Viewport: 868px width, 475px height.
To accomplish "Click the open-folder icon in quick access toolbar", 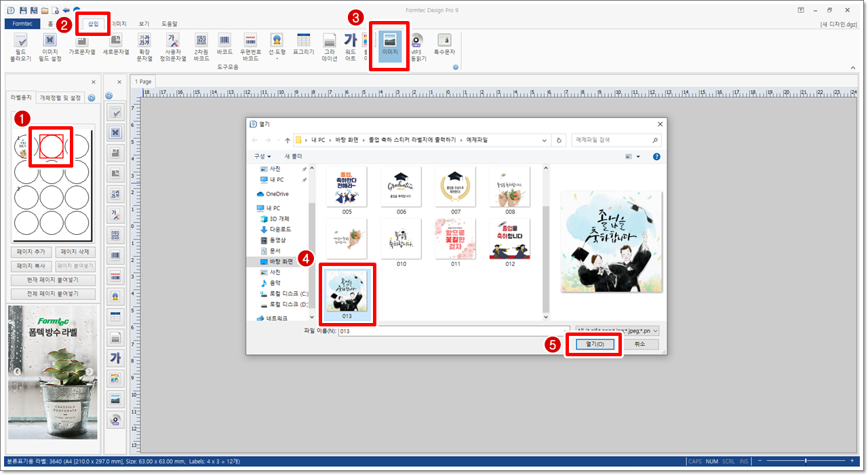I will [44, 10].
